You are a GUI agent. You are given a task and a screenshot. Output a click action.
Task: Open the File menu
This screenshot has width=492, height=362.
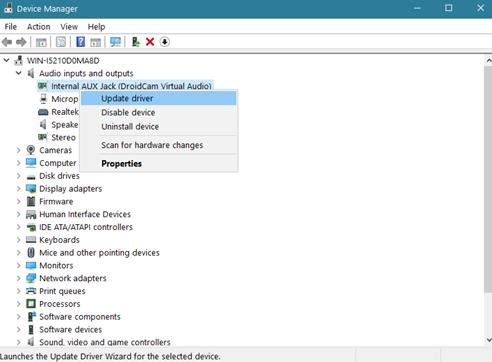tap(11, 27)
